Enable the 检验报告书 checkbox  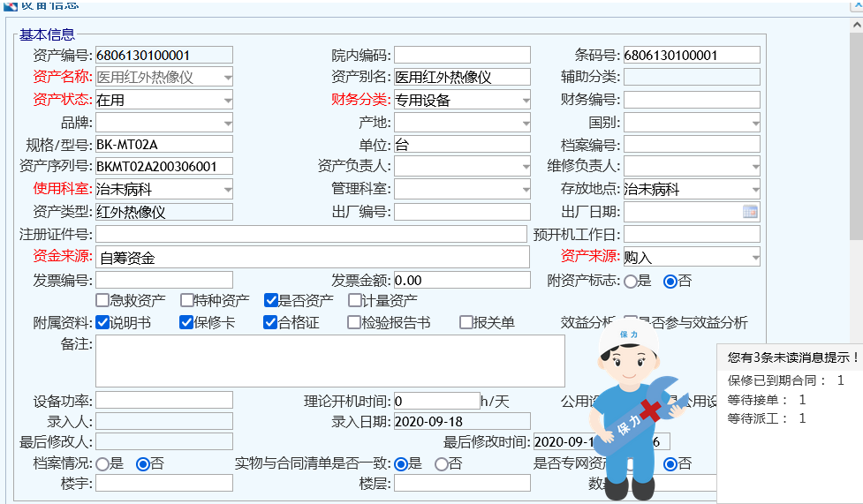click(x=354, y=323)
